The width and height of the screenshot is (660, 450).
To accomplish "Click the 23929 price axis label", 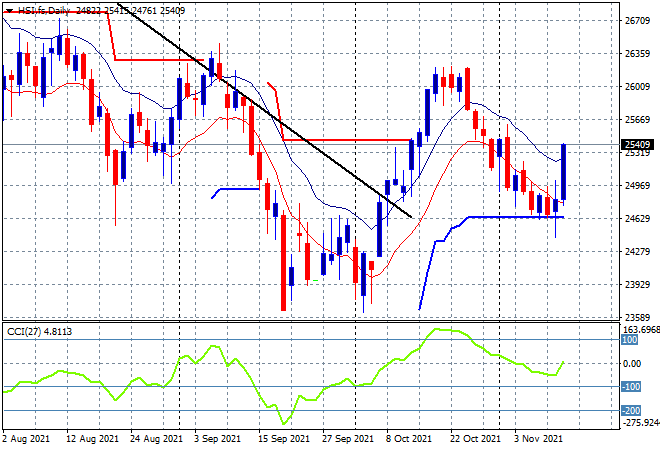I will [x=637, y=284].
